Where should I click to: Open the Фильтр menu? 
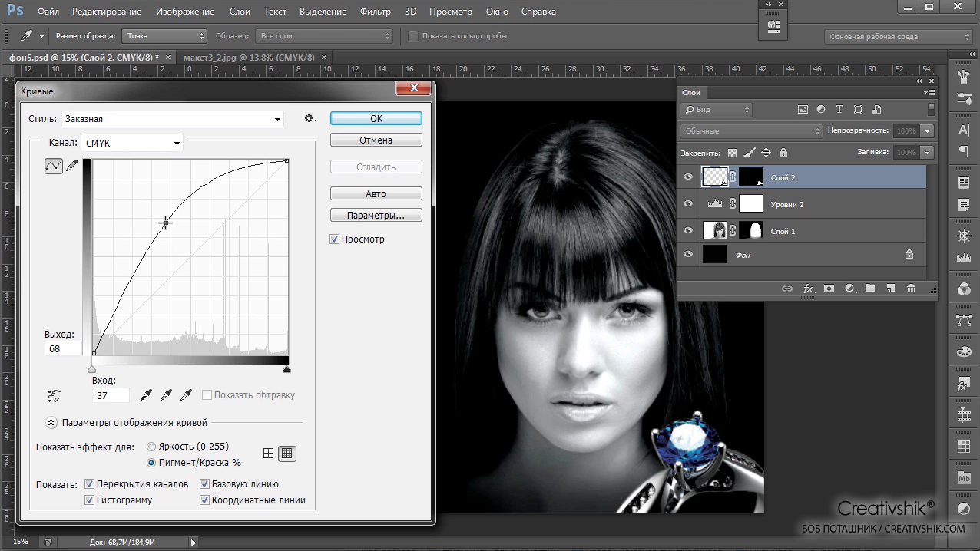click(x=375, y=12)
